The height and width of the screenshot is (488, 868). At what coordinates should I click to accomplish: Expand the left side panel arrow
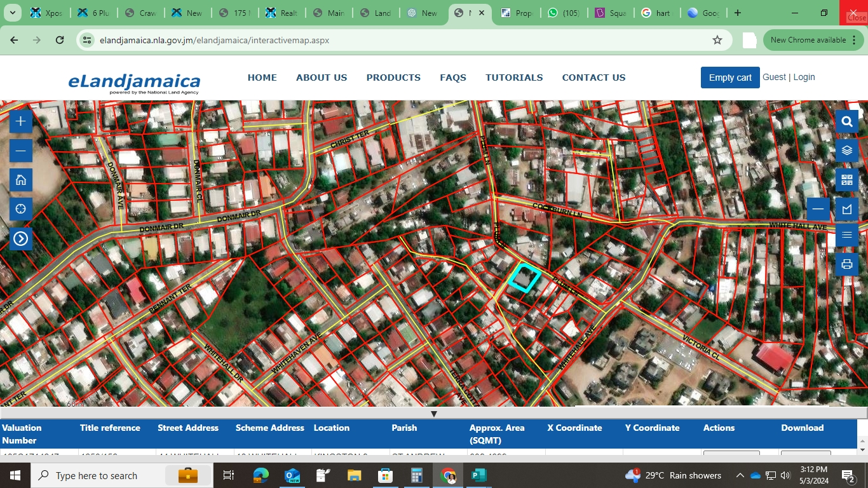tap(20, 239)
